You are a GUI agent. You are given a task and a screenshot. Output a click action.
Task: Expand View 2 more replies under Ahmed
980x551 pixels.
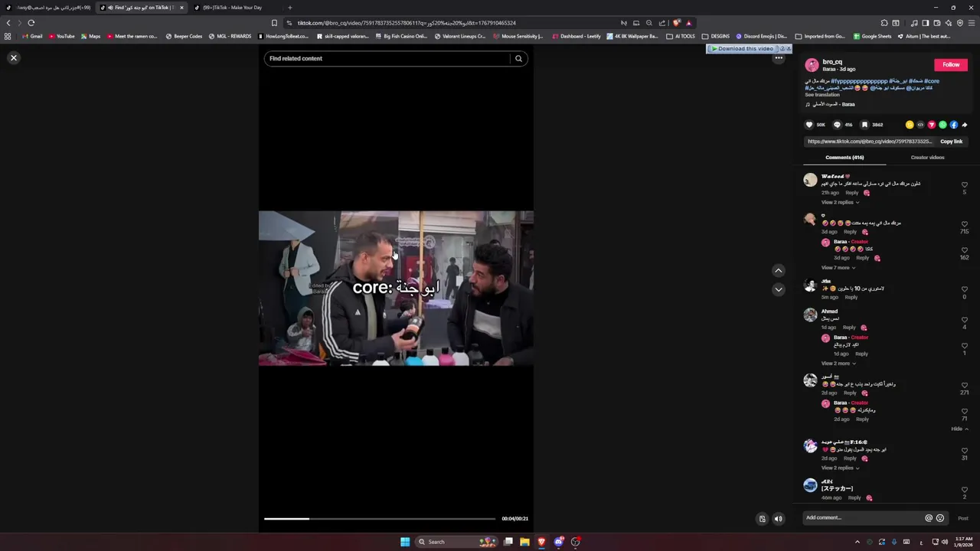(838, 364)
